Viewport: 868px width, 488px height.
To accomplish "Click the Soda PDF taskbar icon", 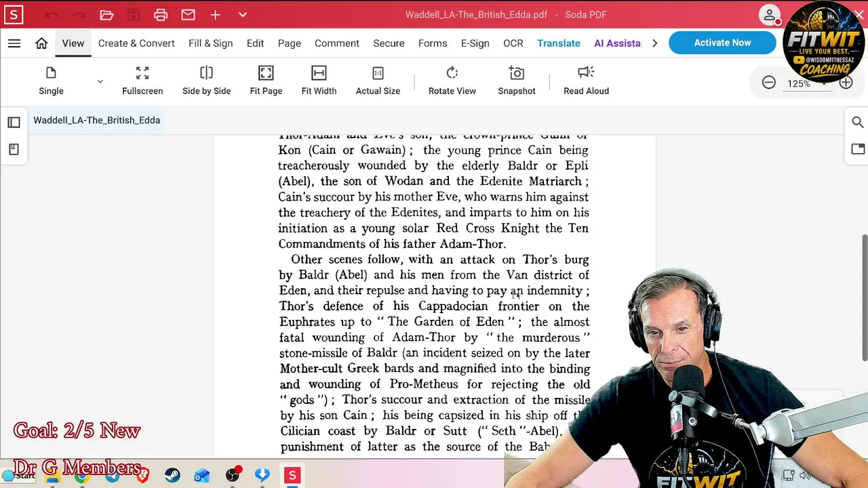I will pos(292,476).
